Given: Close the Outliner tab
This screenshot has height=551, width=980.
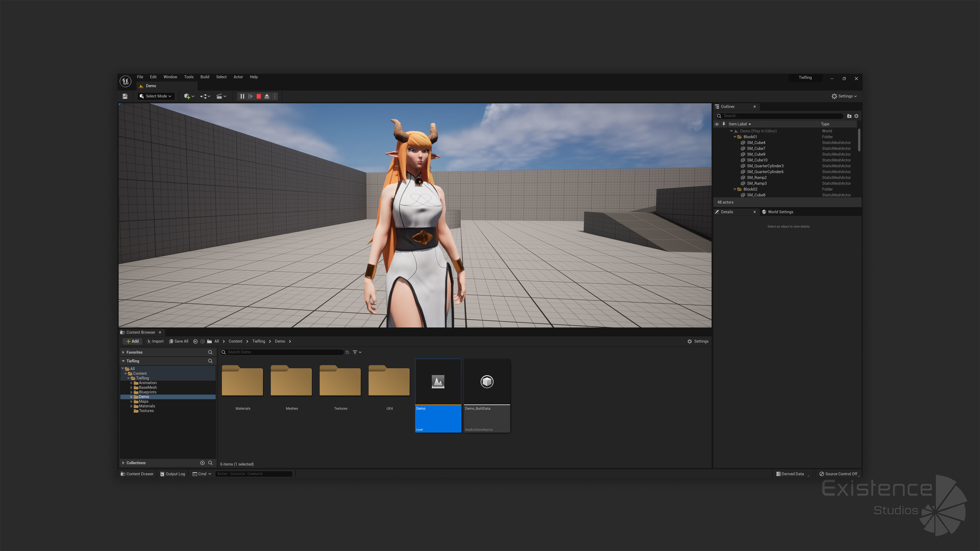Looking at the screenshot, I should click(754, 106).
